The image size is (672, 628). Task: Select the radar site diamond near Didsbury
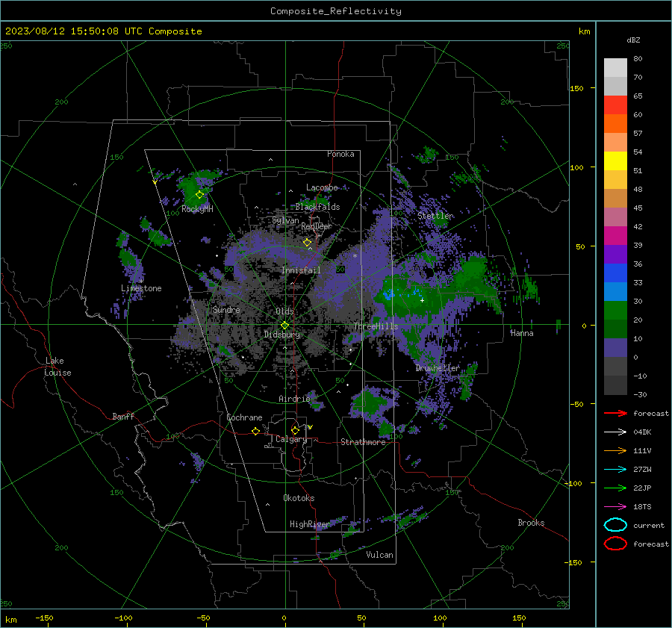284,326
